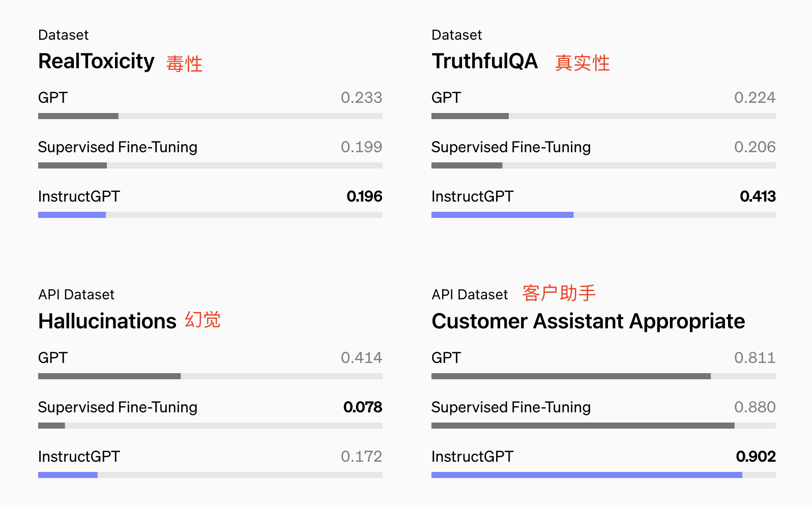812x505 pixels.
Task: Click the RealToxicity dataset heading
Action: point(96,62)
